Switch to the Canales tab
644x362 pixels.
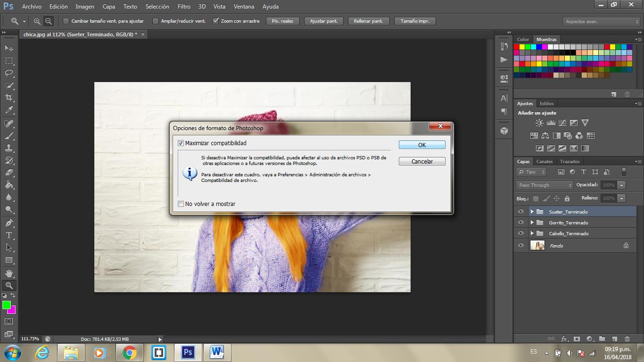[x=545, y=162]
